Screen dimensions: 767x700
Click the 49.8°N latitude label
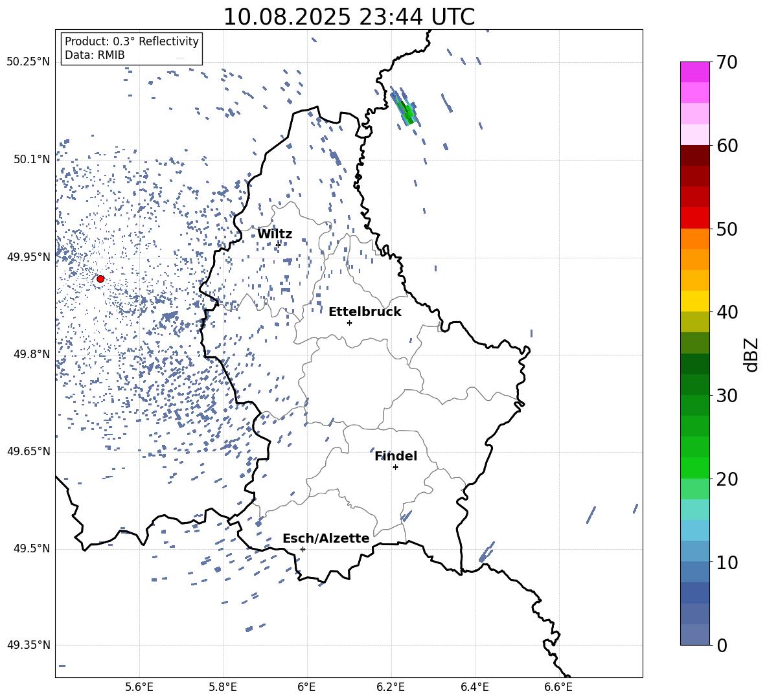click(32, 354)
